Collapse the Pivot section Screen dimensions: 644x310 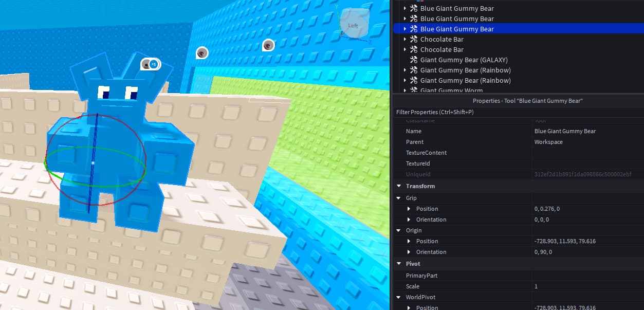pos(399,263)
